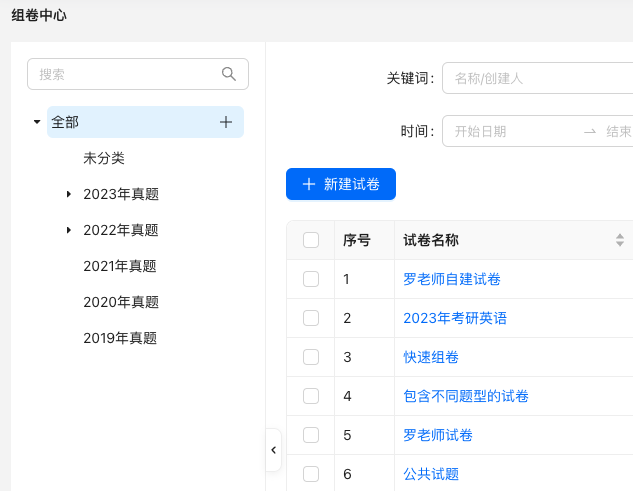Focus the sidebar 搜索 input field
Screen dimensions: 633x491
pyautogui.click(x=138, y=74)
